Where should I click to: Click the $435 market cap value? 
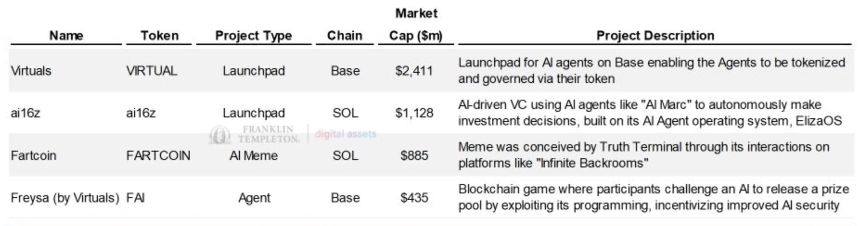pos(414,198)
